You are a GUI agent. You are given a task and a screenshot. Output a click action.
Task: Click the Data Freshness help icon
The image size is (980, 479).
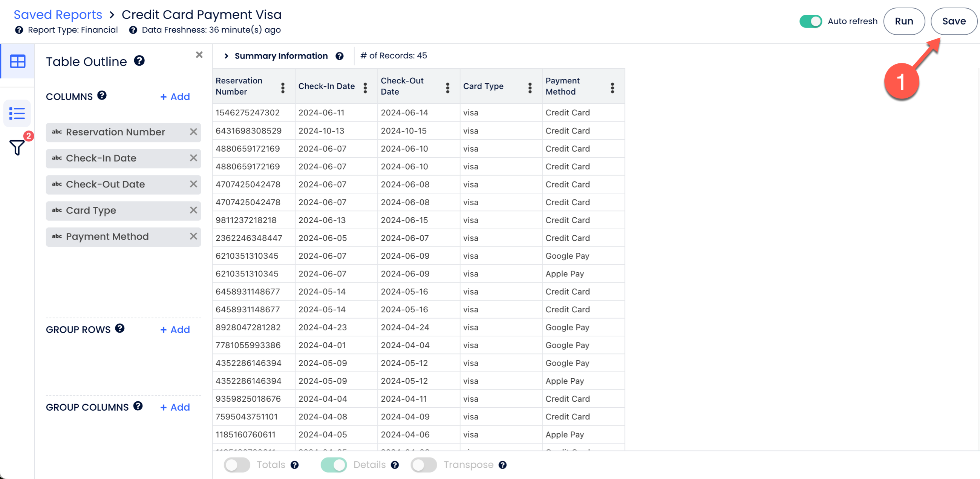click(x=133, y=30)
